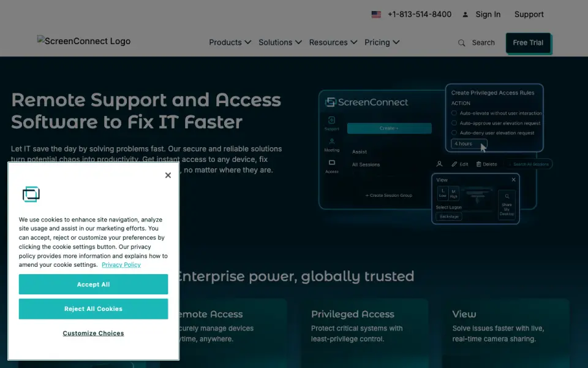Click the Free Trial button

coord(528,43)
